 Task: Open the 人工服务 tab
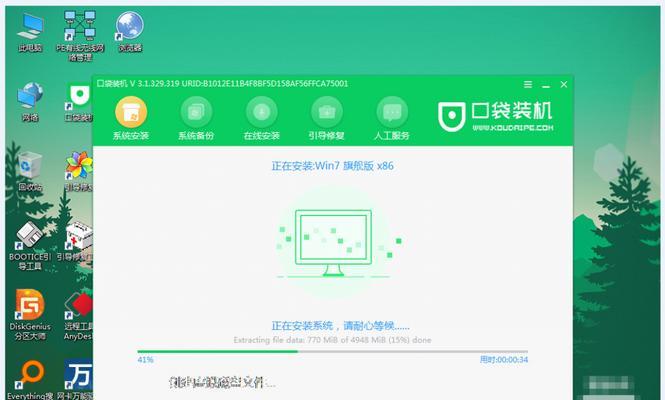point(392,118)
